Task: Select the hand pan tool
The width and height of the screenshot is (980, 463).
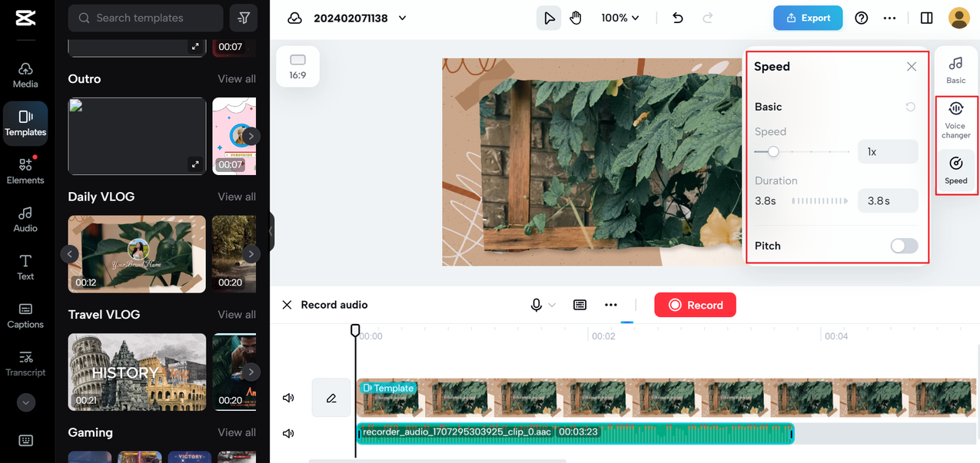Action: pos(575,18)
